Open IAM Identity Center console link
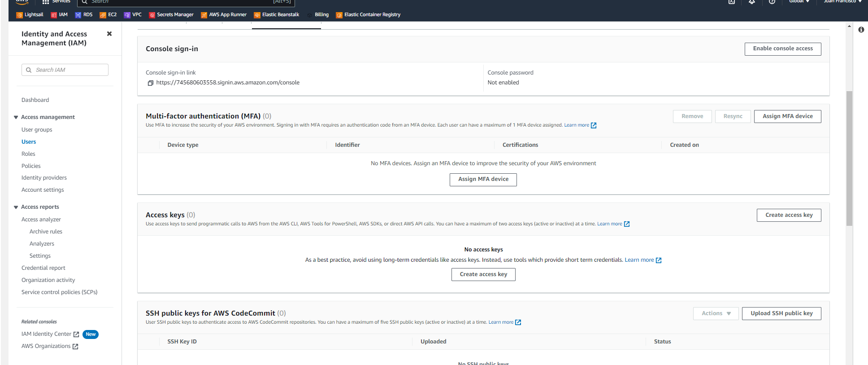This screenshot has height=365, width=868. 50,334
